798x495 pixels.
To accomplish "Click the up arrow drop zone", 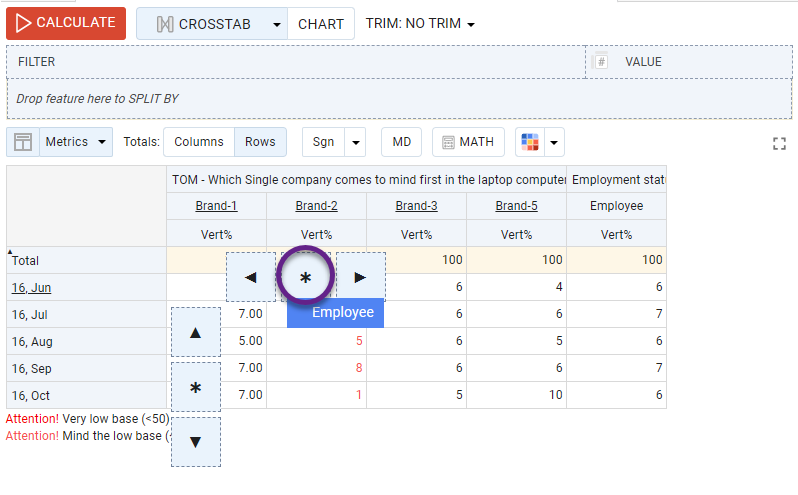I will (x=196, y=332).
